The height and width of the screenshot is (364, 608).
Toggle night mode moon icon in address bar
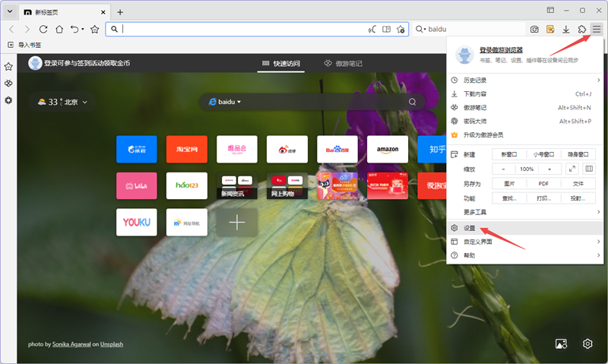tap(372, 29)
